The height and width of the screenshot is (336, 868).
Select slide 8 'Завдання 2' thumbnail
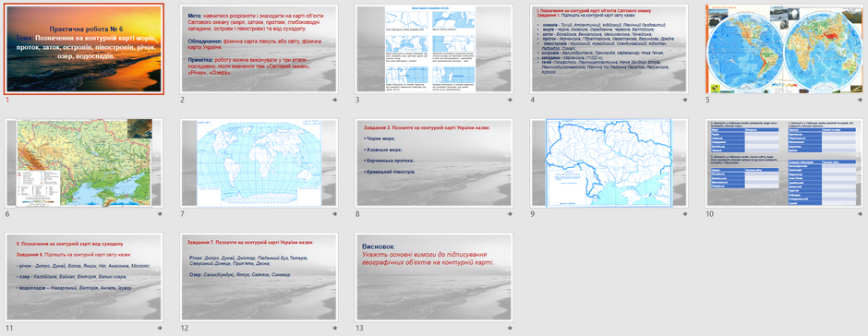[434, 162]
